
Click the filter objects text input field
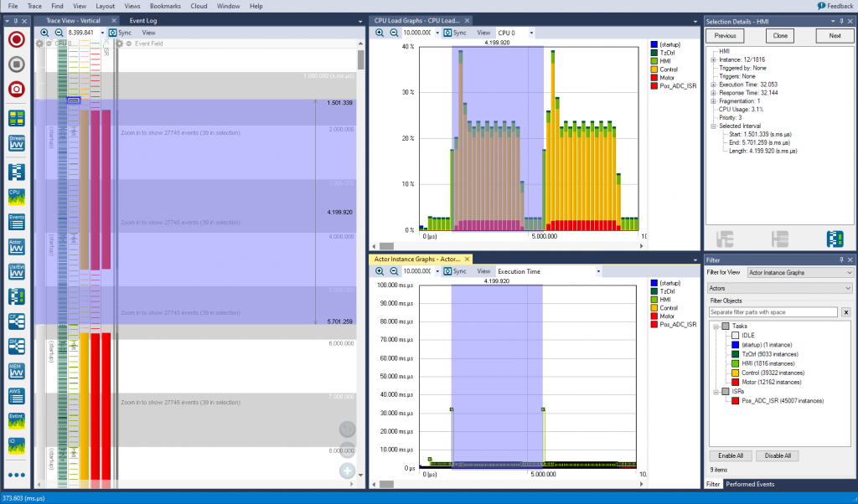click(x=773, y=312)
